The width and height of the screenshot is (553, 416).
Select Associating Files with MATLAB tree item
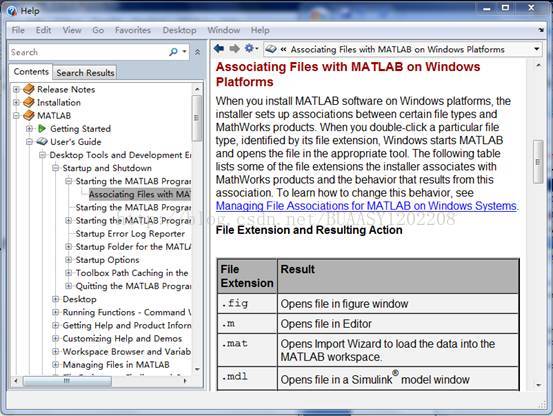coord(140,194)
